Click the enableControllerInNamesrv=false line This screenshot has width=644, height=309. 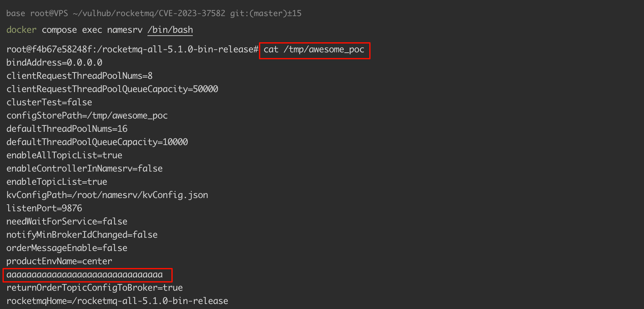[x=84, y=169]
